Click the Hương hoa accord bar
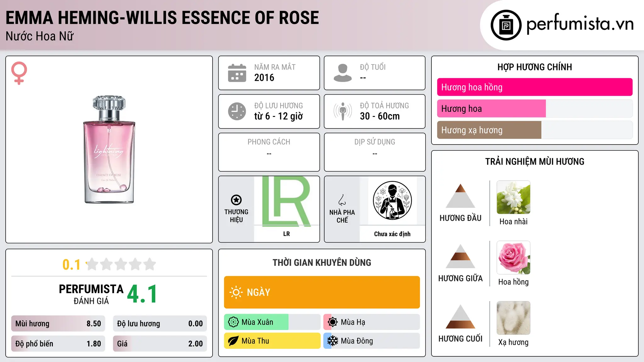Viewport: 644px width, 362px height. pyautogui.click(x=535, y=108)
